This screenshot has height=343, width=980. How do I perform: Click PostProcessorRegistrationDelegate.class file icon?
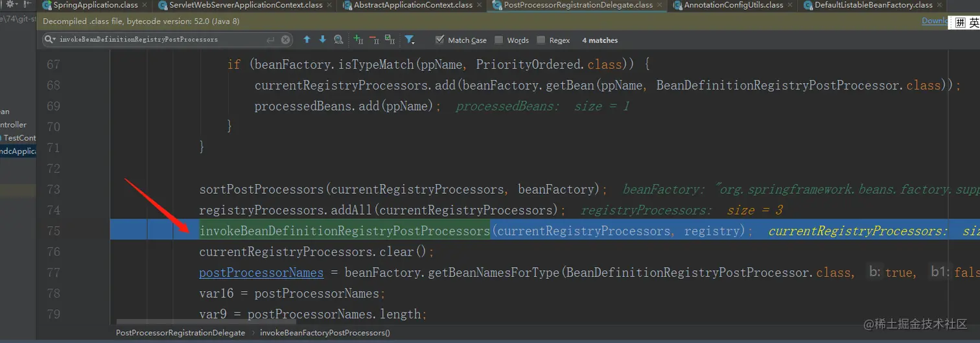[x=498, y=5]
